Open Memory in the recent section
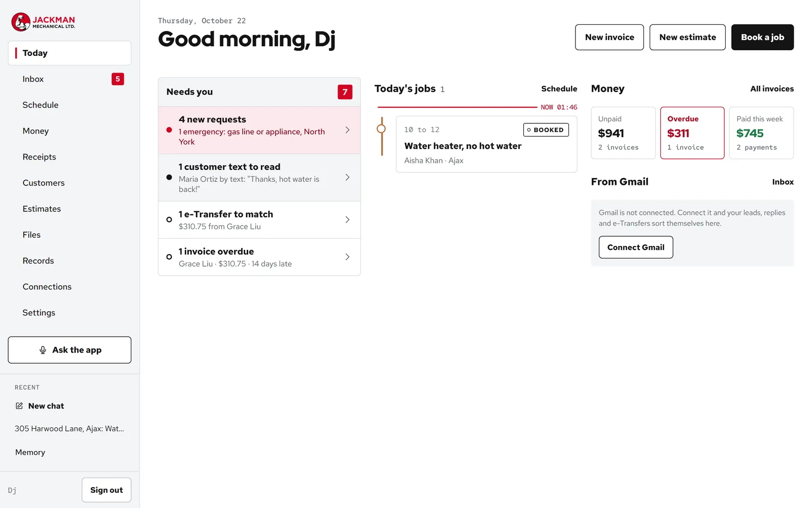 pyautogui.click(x=70, y=452)
